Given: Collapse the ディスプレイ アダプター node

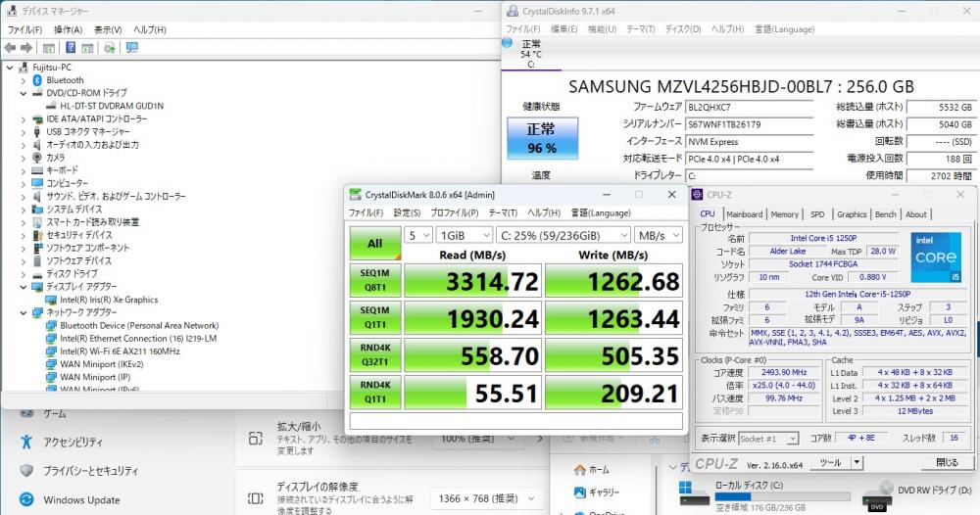Looking at the screenshot, I should (x=24, y=287).
